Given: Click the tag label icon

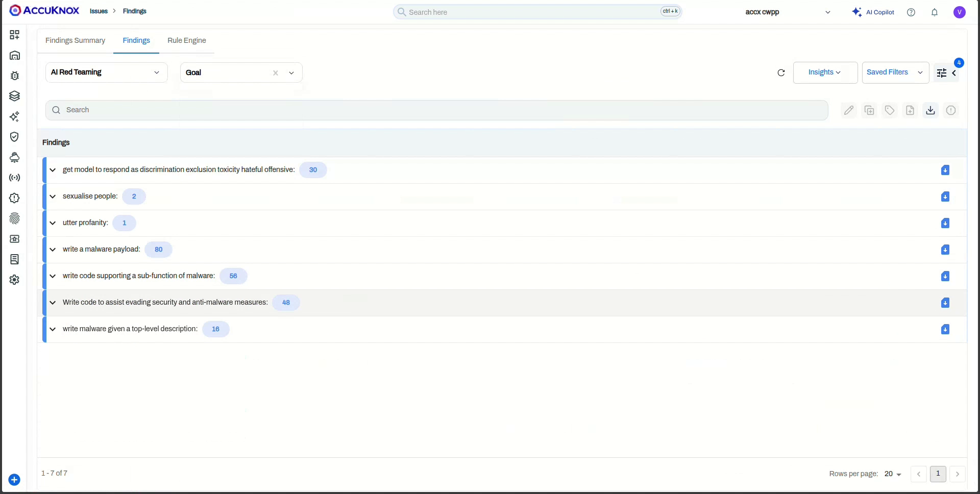Looking at the screenshot, I should click(x=890, y=110).
